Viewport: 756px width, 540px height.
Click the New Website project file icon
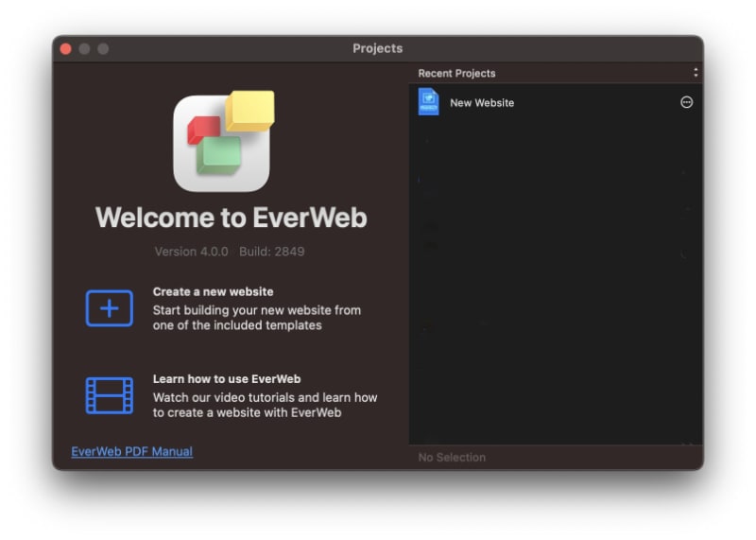(428, 102)
